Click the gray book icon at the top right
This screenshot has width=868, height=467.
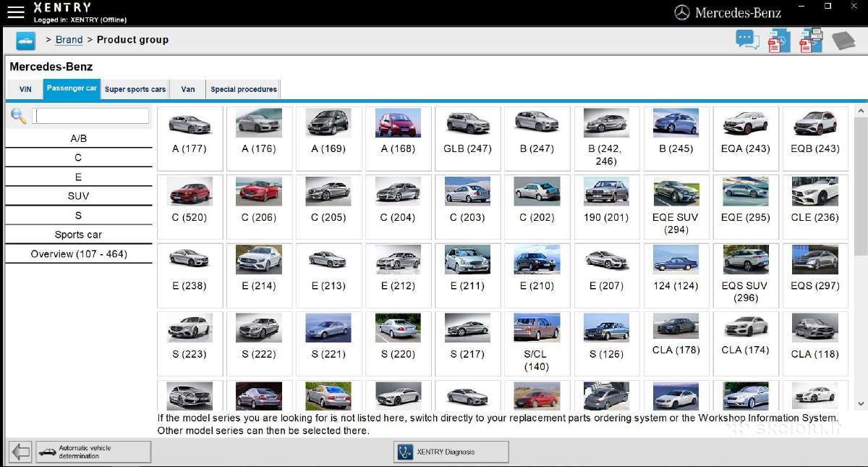(843, 41)
